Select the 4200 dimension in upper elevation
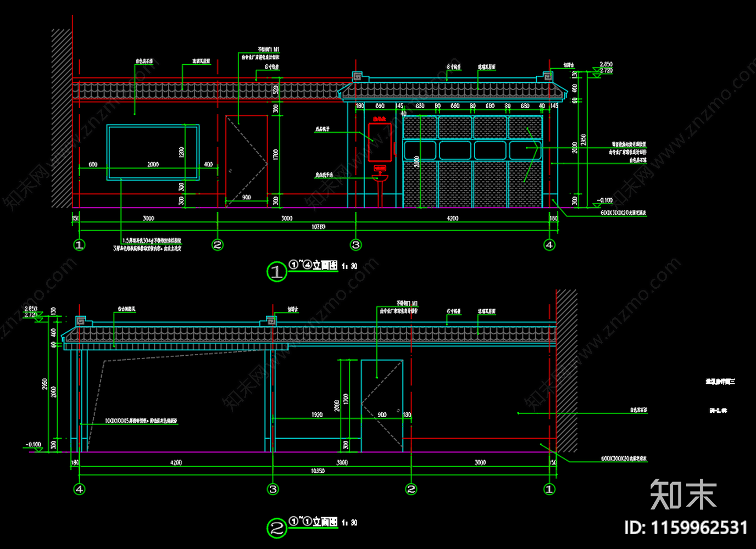 click(x=452, y=219)
